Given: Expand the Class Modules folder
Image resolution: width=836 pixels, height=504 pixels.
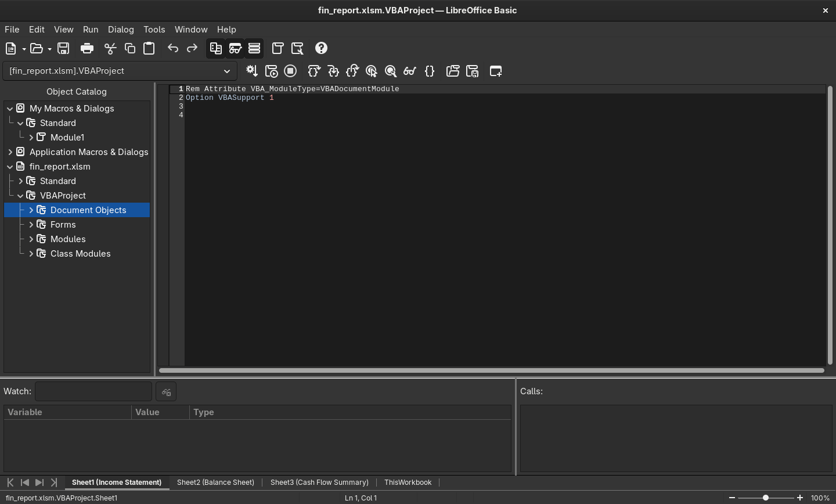Looking at the screenshot, I should coord(31,254).
